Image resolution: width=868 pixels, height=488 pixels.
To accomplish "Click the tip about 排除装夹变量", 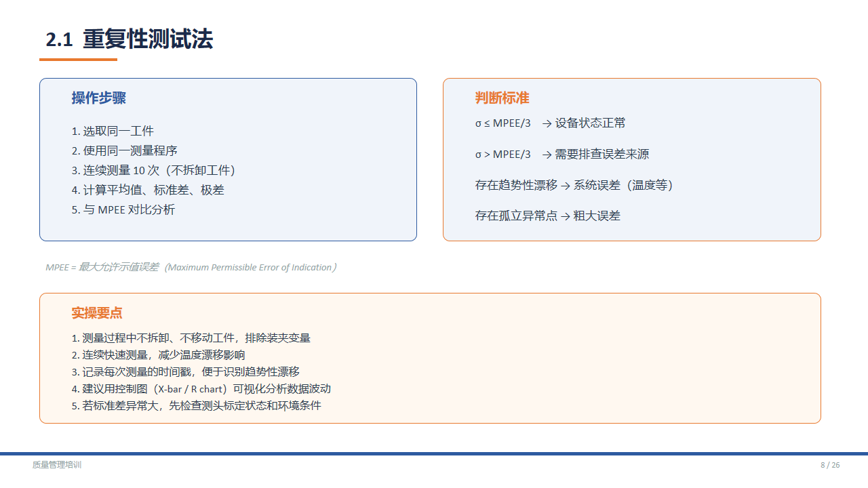I will (191, 338).
